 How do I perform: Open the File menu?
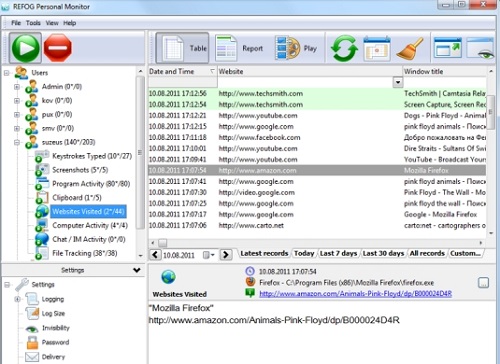coord(16,23)
